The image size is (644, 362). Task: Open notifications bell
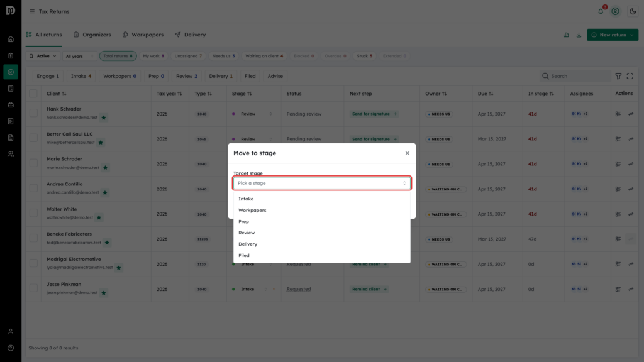click(x=601, y=11)
